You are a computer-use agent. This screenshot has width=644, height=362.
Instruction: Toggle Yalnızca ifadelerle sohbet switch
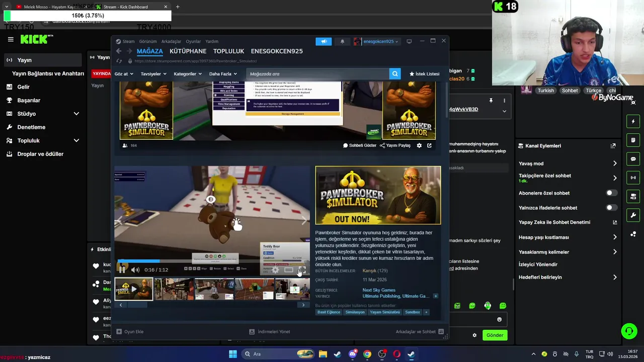611,208
